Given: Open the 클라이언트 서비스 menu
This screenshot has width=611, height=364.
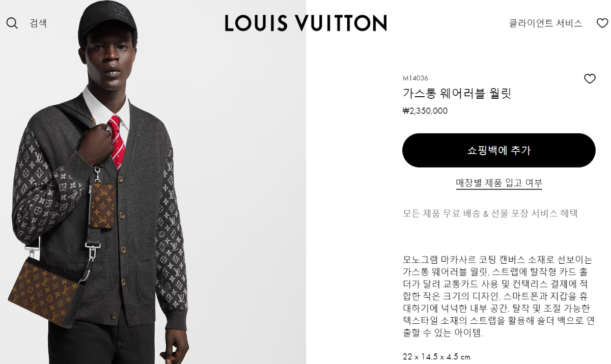Looking at the screenshot, I should tap(545, 23).
